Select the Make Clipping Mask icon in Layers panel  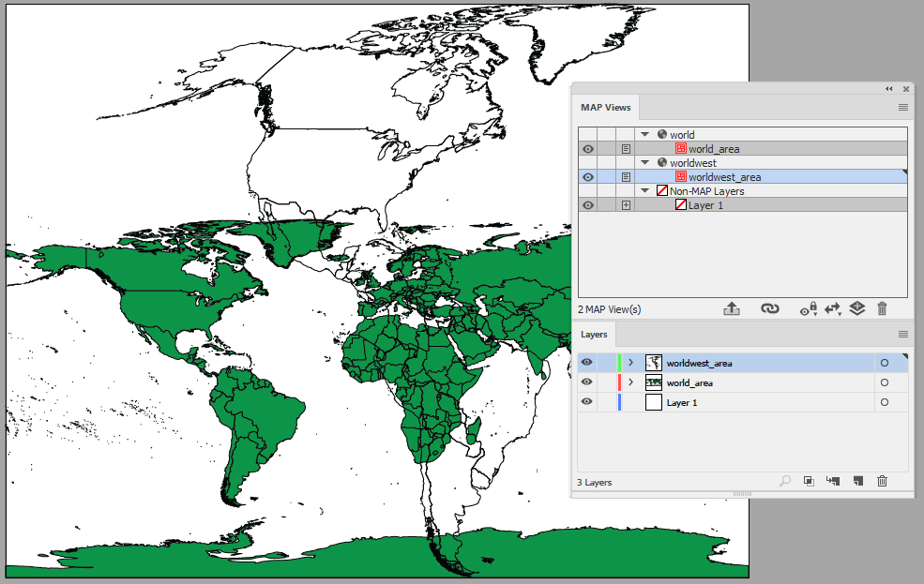tap(809, 481)
